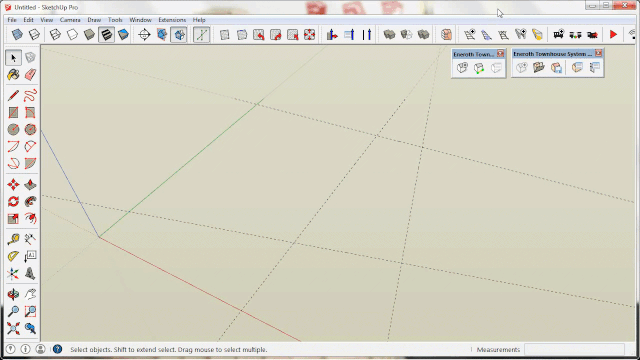Click open-folder icon in Eneroth Townhouse System toolbar
Image resolution: width=640 pixels, height=360 pixels.
pyautogui.click(x=539, y=67)
